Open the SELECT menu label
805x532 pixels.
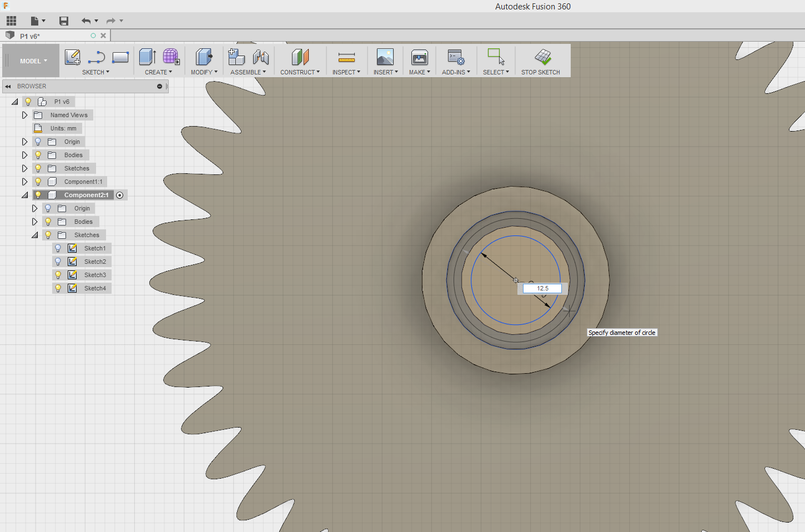tap(496, 72)
